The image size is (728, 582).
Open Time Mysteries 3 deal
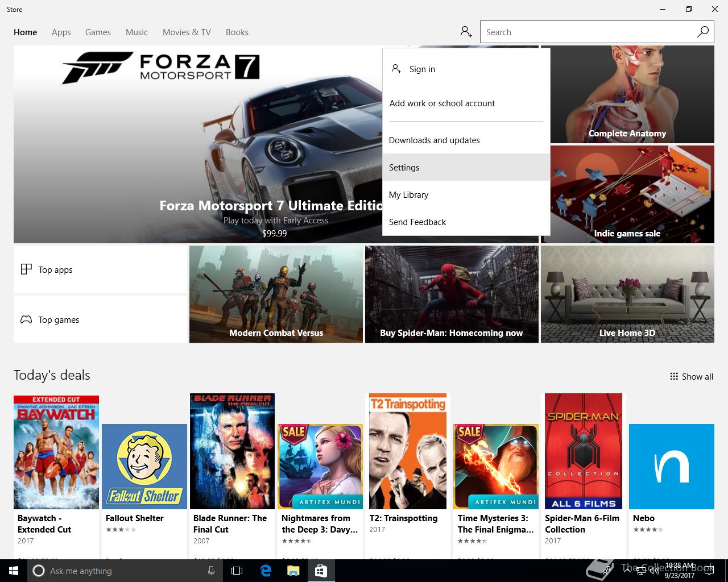(x=496, y=467)
